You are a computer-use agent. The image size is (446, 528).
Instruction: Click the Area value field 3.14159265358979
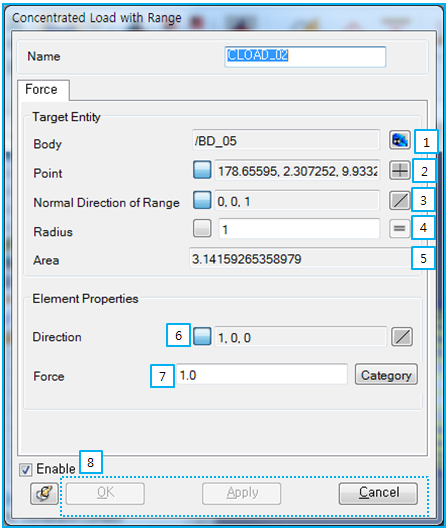point(301,259)
